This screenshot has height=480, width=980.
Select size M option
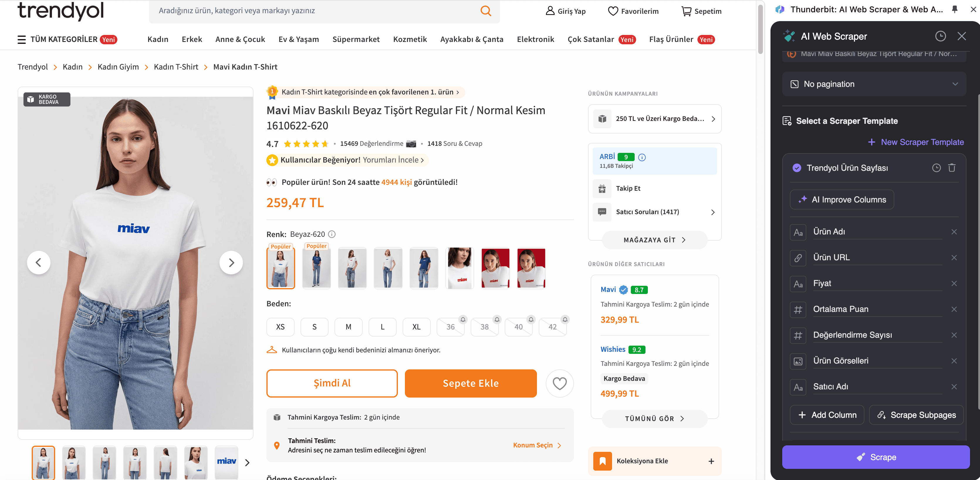(x=348, y=327)
